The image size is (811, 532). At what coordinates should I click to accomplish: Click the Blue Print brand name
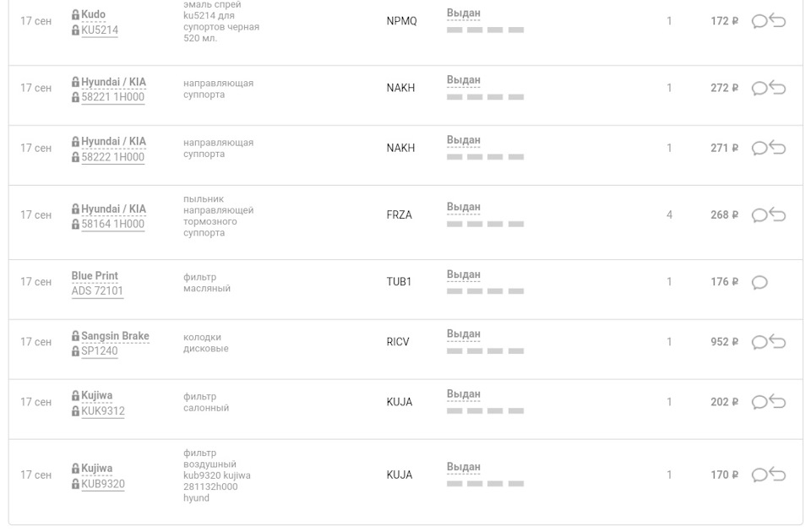[95, 275]
